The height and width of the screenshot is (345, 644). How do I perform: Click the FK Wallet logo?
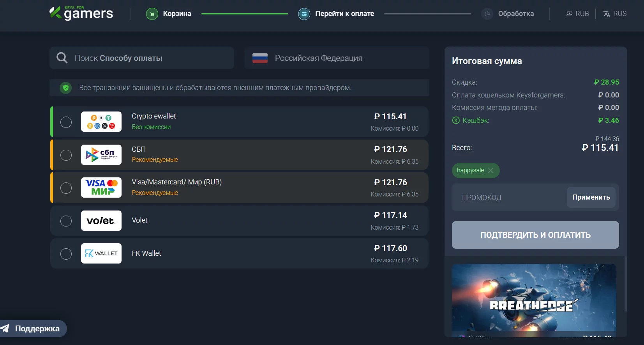tap(101, 253)
